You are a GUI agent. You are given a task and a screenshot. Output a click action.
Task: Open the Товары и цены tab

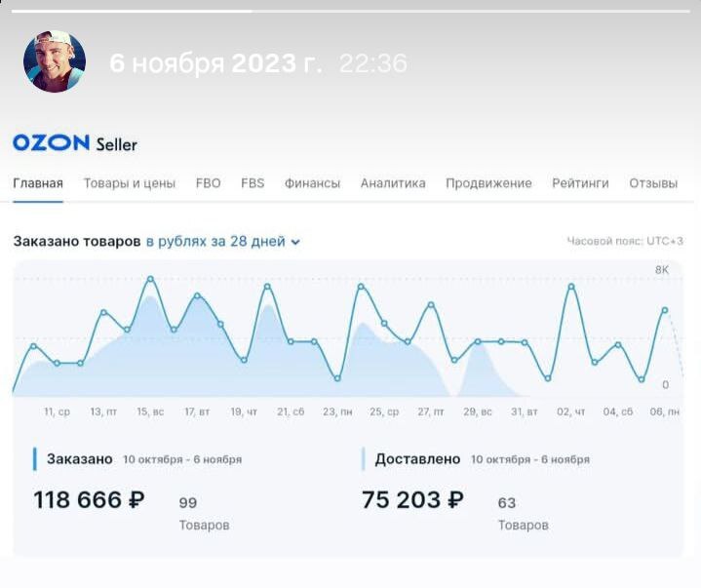[x=129, y=183]
